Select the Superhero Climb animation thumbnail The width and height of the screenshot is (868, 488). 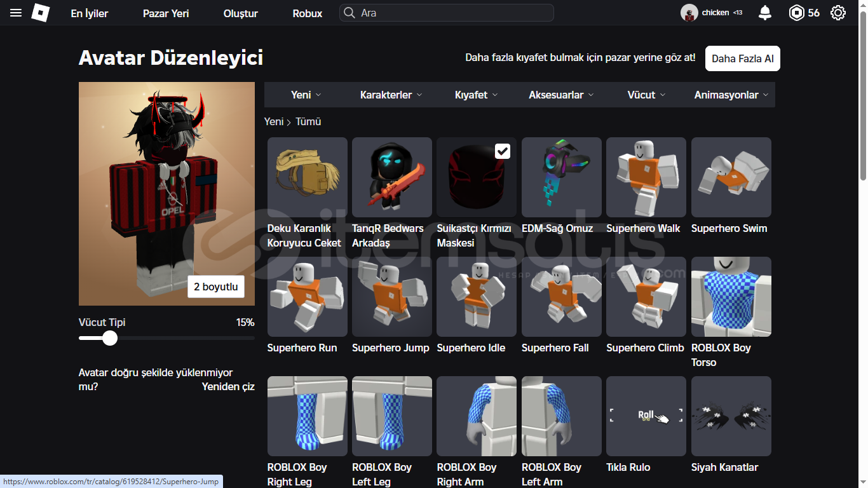coord(646,297)
